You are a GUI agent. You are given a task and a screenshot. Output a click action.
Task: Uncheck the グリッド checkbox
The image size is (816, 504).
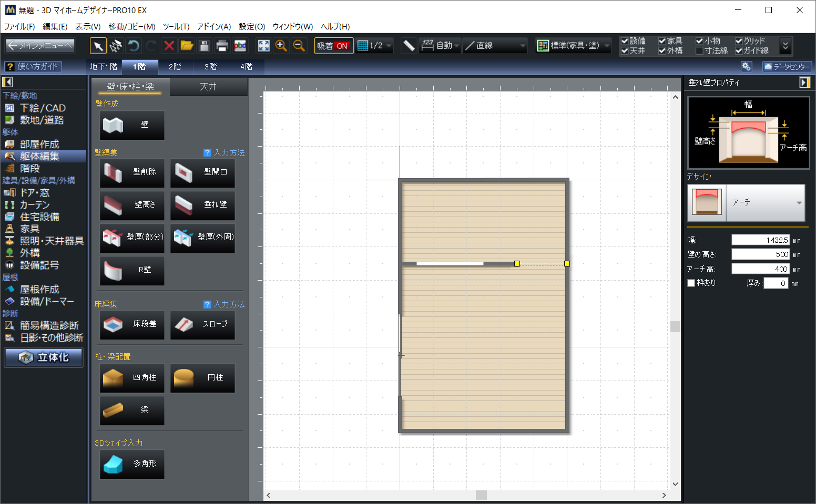click(x=739, y=41)
